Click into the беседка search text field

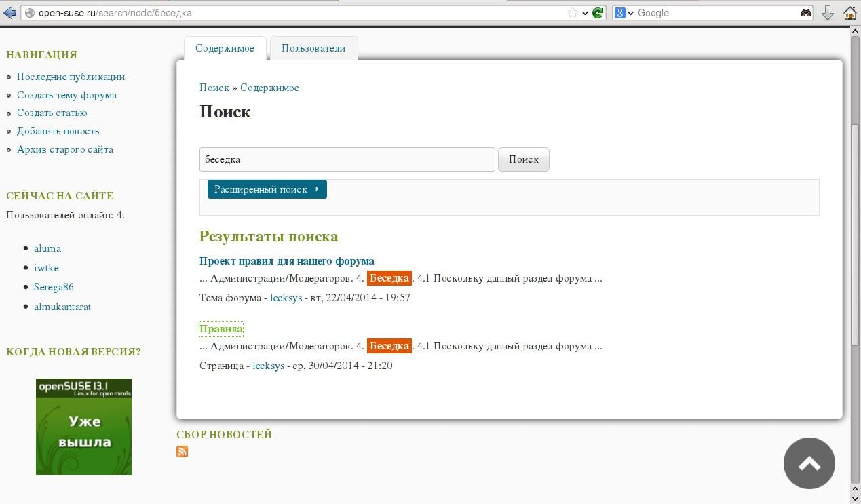[x=347, y=159]
